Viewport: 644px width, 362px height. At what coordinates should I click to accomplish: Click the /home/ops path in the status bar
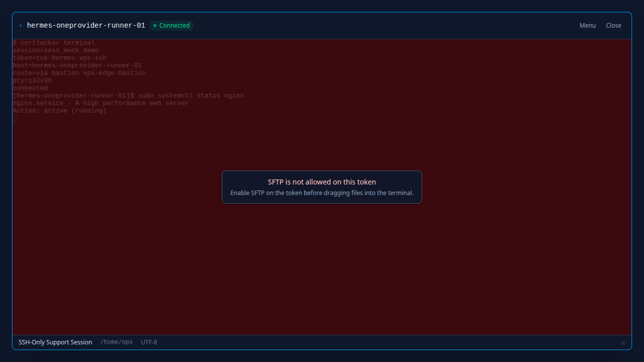(x=117, y=342)
